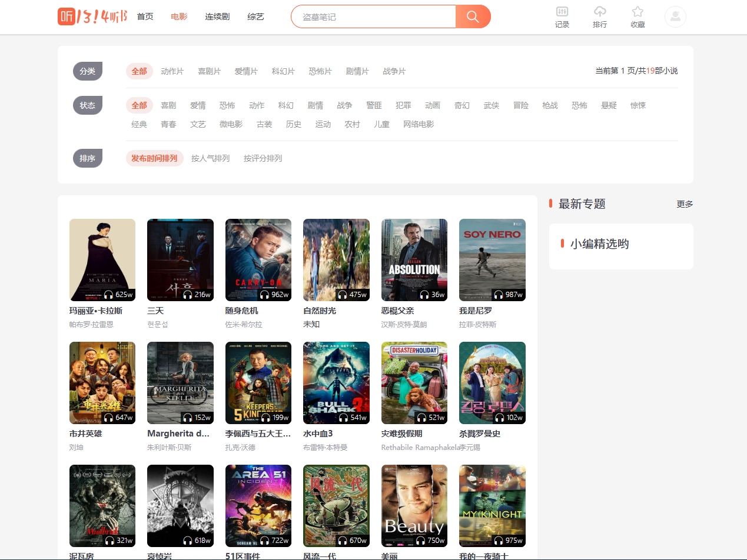
Task: Select 电影 in the navigation
Action: [179, 16]
